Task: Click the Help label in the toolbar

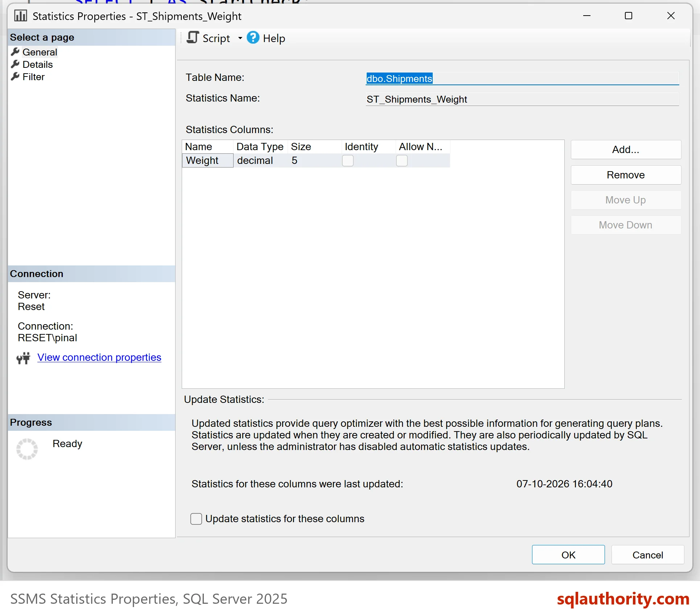Action: pos(274,38)
